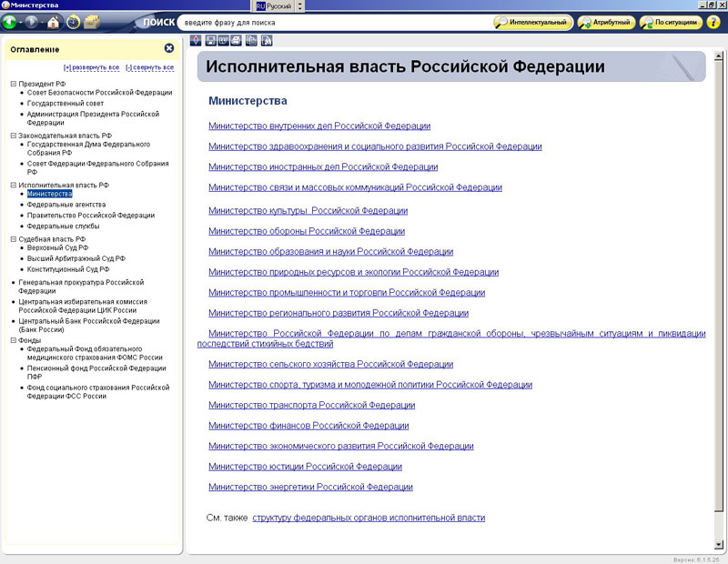Click the print document icon
The width and height of the screenshot is (728, 564).
click(x=237, y=40)
